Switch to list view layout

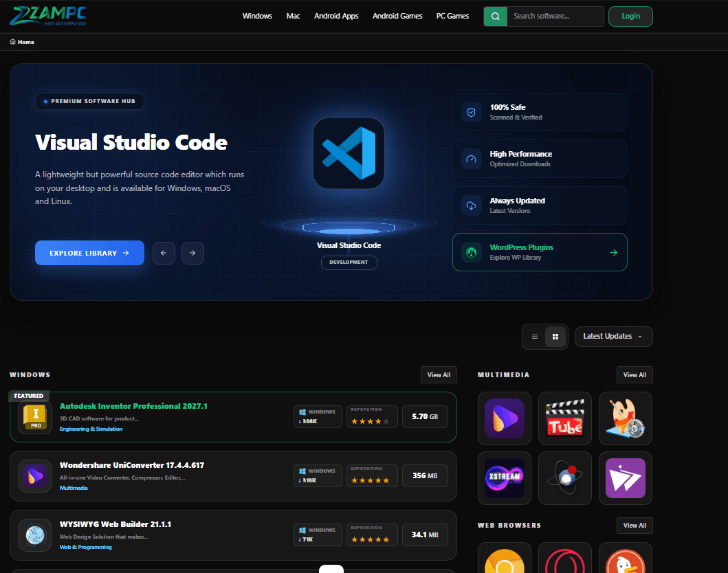pyautogui.click(x=535, y=337)
